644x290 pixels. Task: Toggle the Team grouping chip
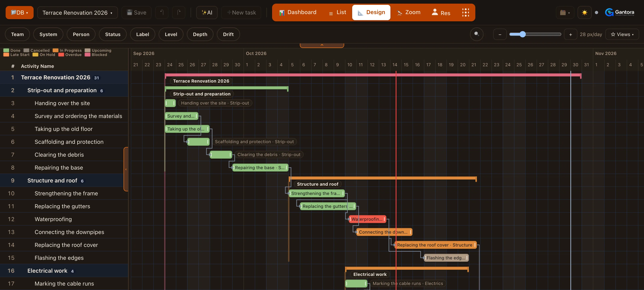pos(18,34)
